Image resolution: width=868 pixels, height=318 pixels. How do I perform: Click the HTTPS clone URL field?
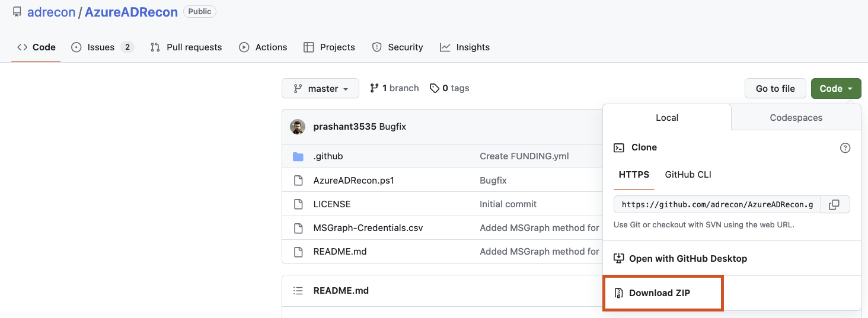coord(717,205)
